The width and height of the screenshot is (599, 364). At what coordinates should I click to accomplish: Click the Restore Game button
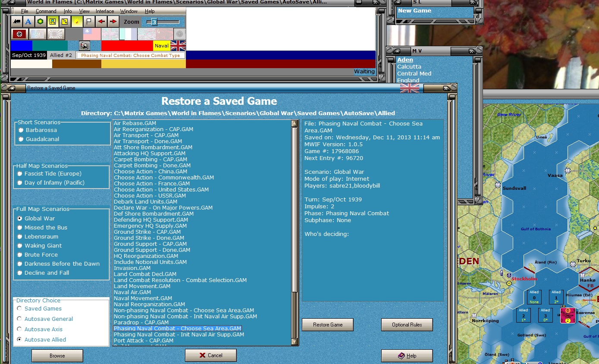point(328,325)
